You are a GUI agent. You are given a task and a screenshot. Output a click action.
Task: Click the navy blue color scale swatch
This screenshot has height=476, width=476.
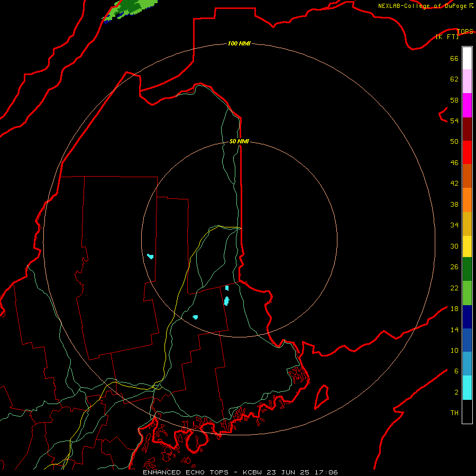pos(467,317)
